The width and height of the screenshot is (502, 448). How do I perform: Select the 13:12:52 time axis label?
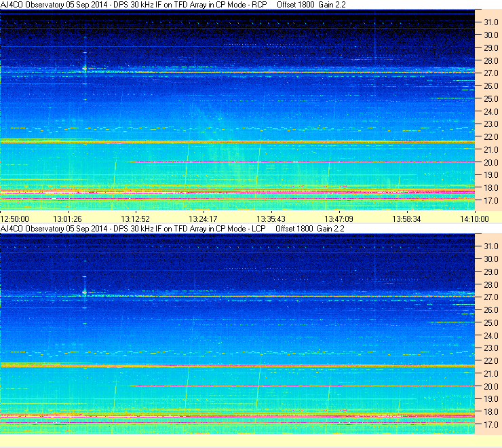(135, 219)
